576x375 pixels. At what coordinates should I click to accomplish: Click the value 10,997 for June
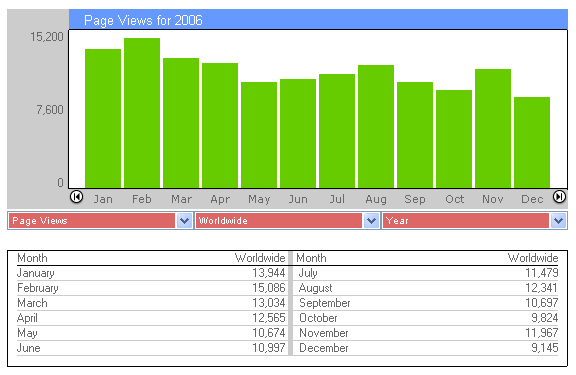[269, 348]
